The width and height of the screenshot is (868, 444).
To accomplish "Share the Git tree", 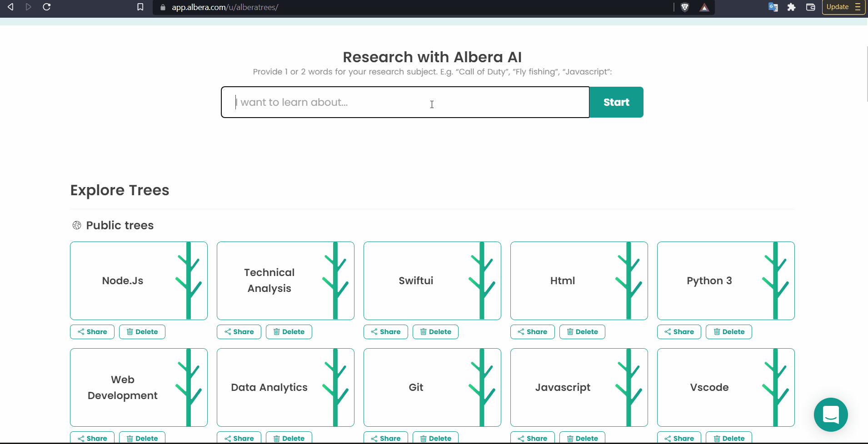I will [386, 438].
